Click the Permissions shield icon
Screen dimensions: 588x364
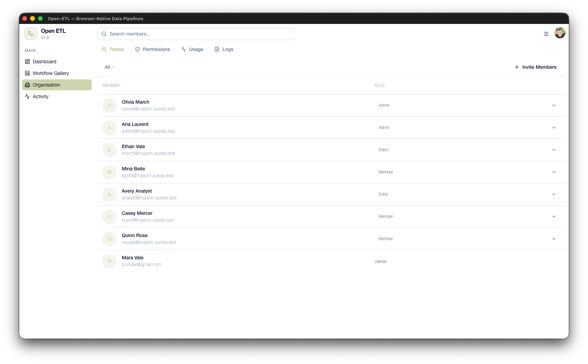[x=138, y=49]
